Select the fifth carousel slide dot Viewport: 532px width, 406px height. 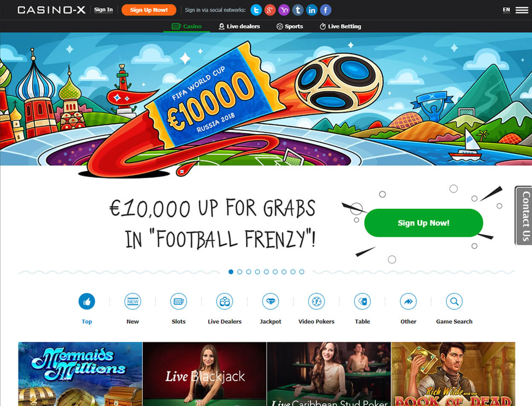[266, 272]
